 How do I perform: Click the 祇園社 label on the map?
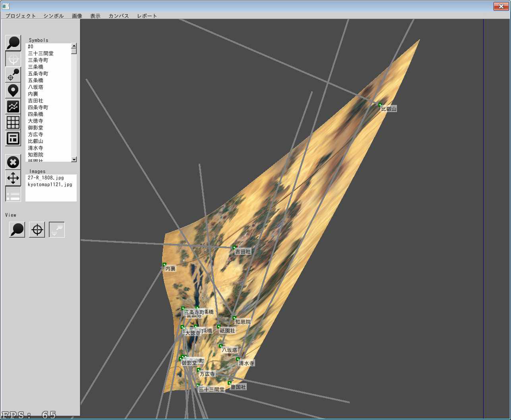coord(227,331)
